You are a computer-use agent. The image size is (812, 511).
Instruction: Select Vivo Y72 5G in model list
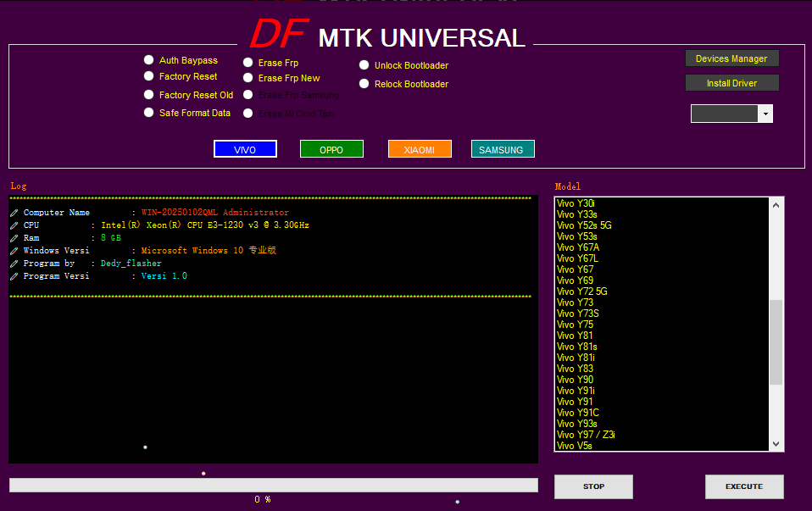click(x=582, y=292)
